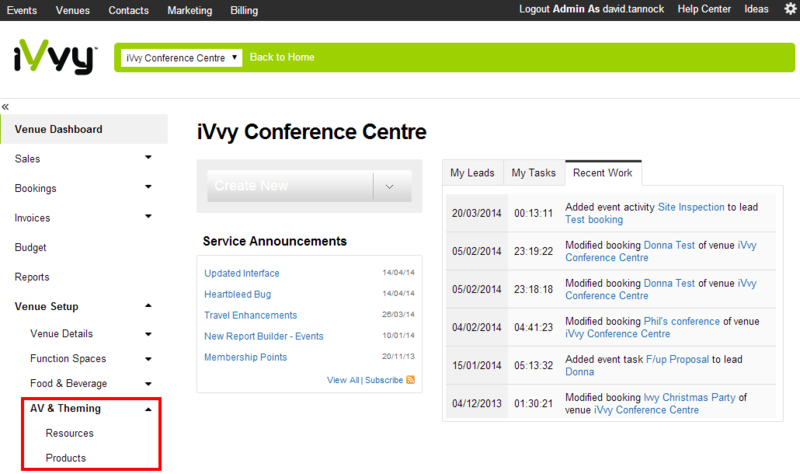Viewport: 800px width, 474px height.
Task: Collapse the AV & Theming arrow
Action: click(148, 409)
